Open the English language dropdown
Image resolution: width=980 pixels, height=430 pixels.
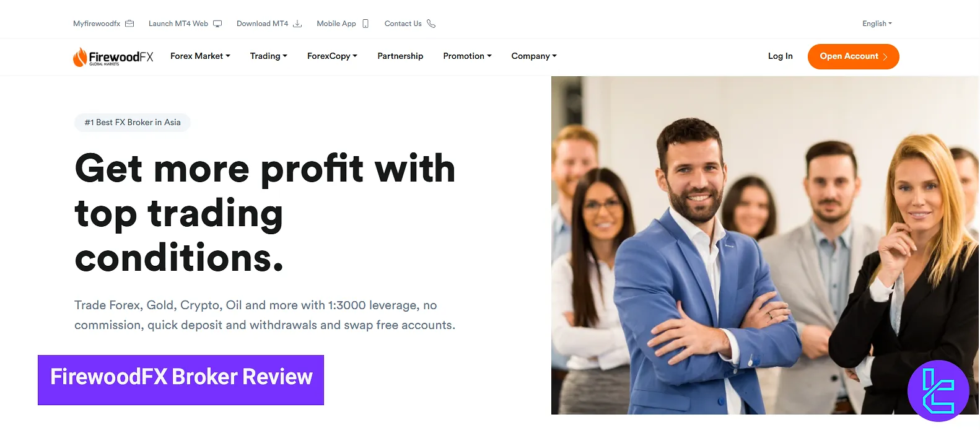877,24
